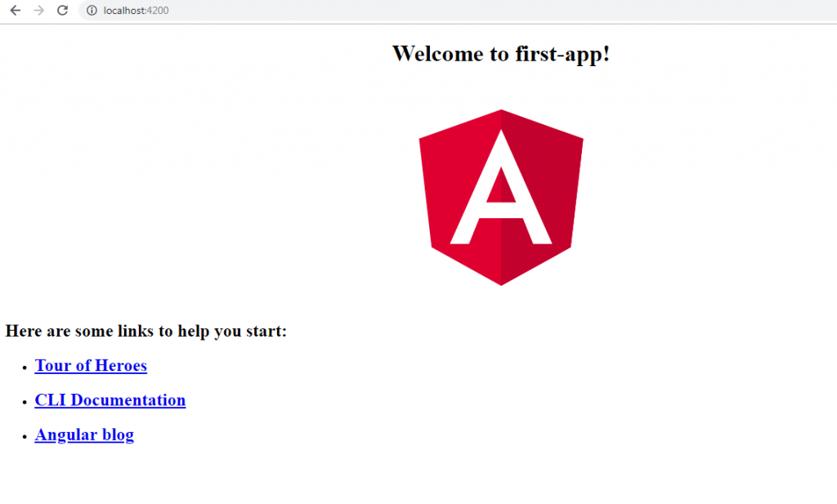This screenshot has width=837, height=504.
Task: Click the localhost text in address bar
Action: click(124, 11)
